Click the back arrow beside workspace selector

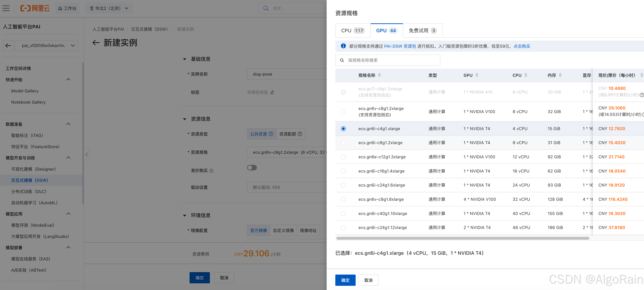(8, 46)
